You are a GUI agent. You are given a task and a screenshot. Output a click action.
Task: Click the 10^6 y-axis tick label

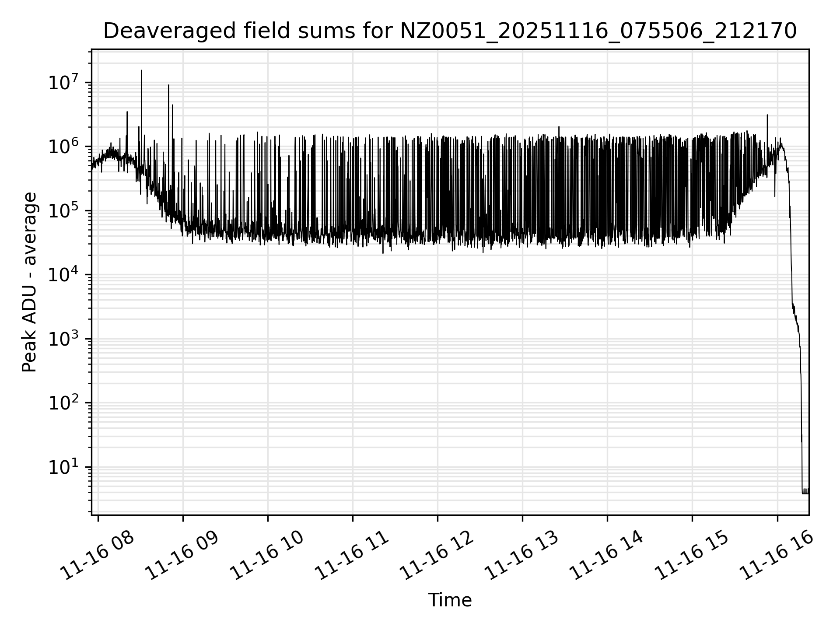[x=63, y=147]
